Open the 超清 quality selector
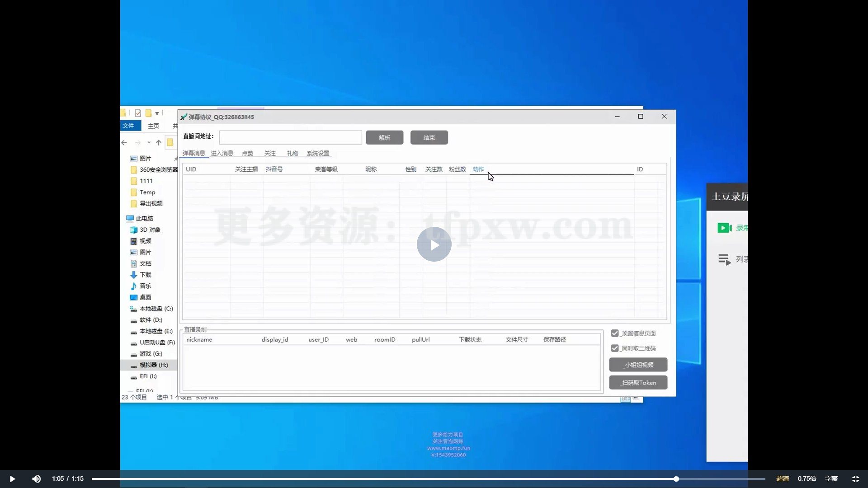This screenshot has width=868, height=488. coord(783,479)
